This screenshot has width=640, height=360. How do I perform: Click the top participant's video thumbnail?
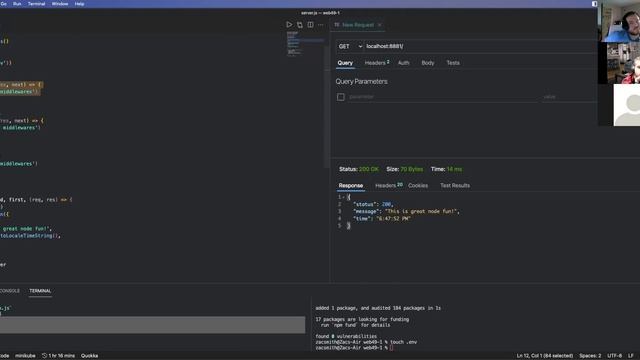coord(619,22)
